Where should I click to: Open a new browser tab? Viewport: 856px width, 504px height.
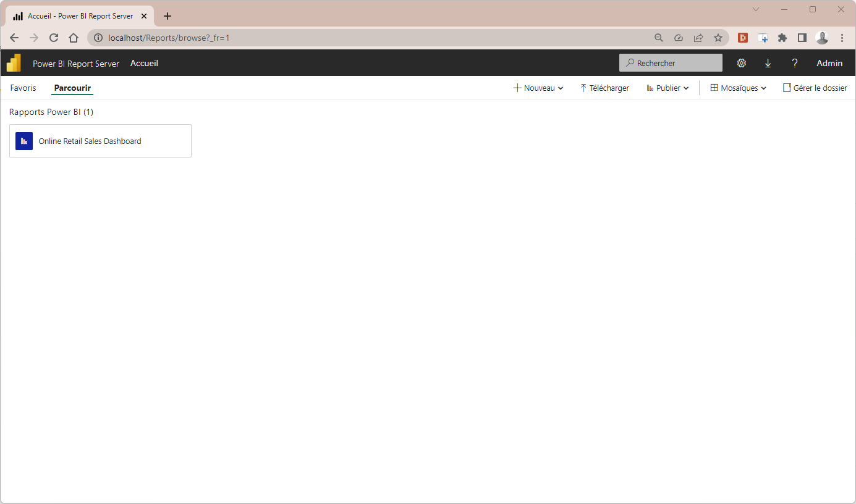(167, 16)
